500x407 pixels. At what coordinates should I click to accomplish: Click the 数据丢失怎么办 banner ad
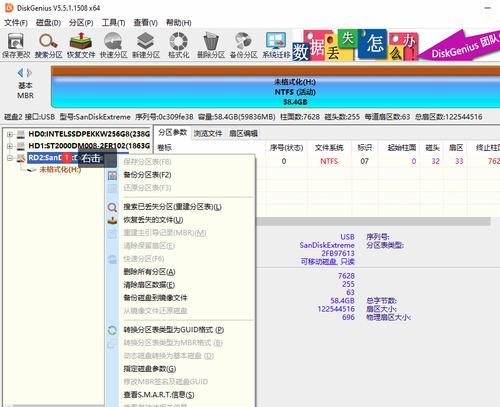pyautogui.click(x=355, y=46)
